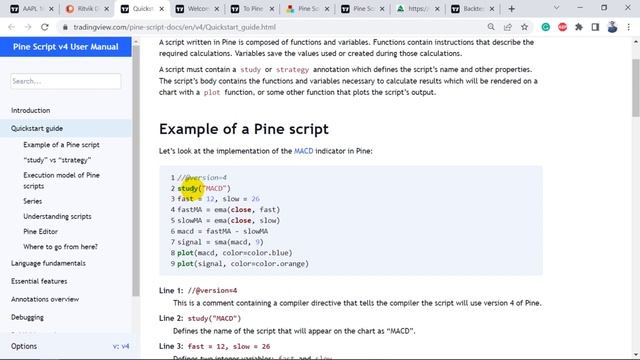Toggle the browser side panel icon
This screenshot has height=360, width=640.
595,27
